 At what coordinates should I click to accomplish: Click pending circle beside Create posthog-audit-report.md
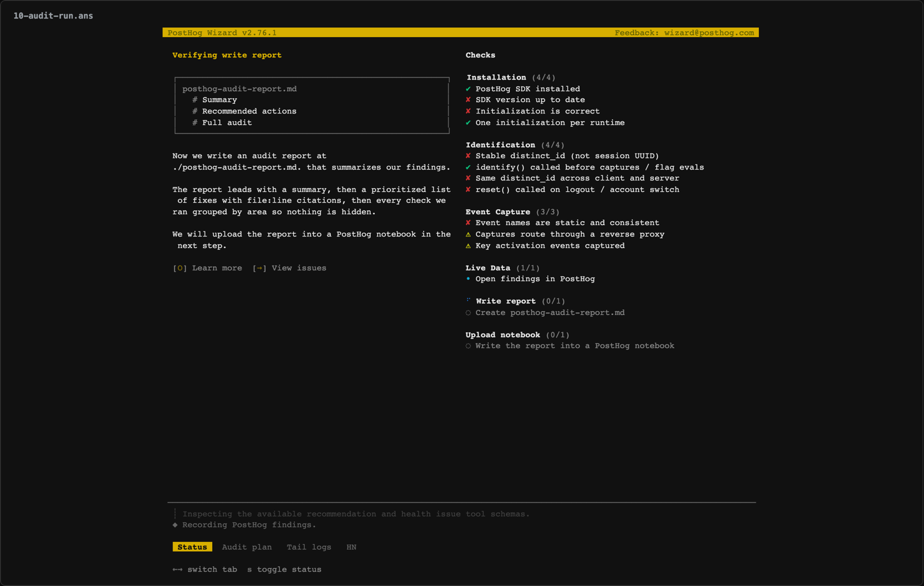click(x=468, y=312)
